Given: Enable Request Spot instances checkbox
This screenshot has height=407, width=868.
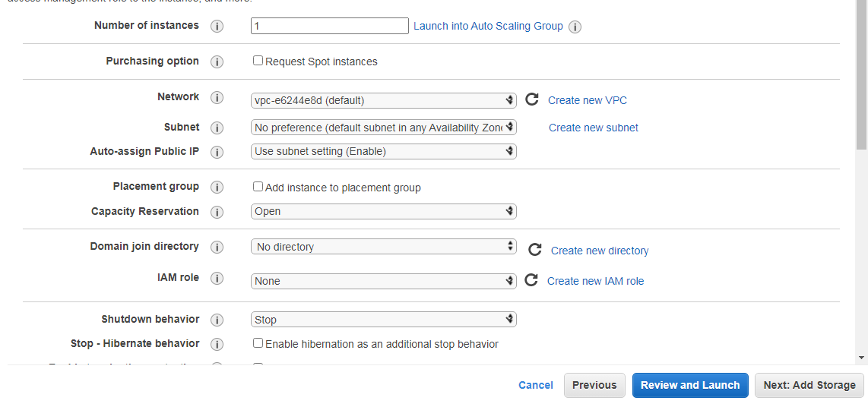Looking at the screenshot, I should click(258, 61).
